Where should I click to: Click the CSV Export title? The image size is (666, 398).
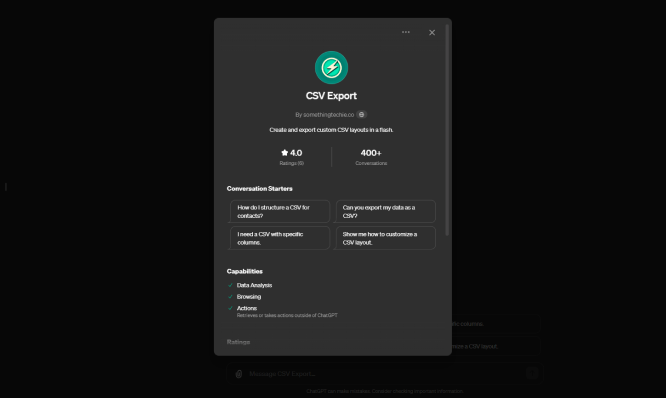[331, 96]
